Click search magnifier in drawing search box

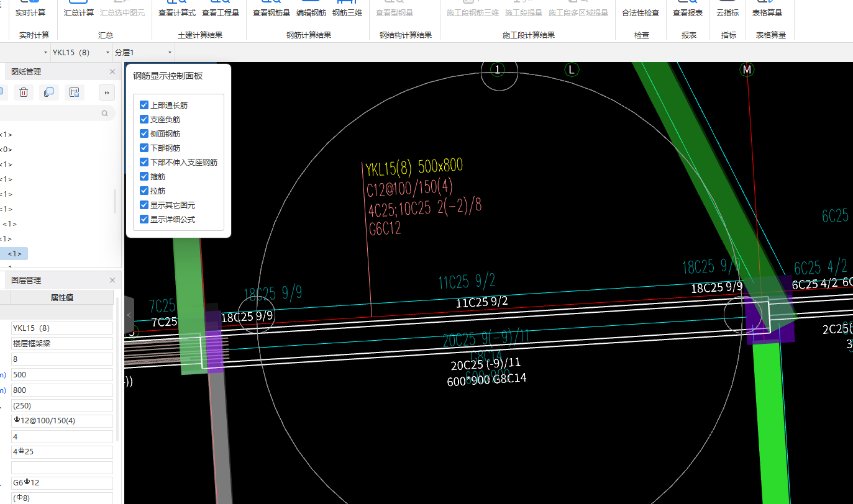pyautogui.click(x=104, y=113)
